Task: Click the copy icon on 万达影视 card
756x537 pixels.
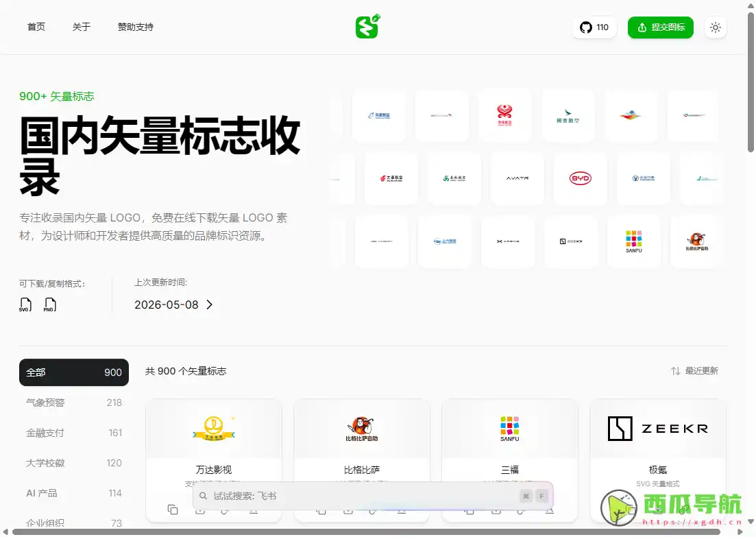Action: (x=173, y=510)
